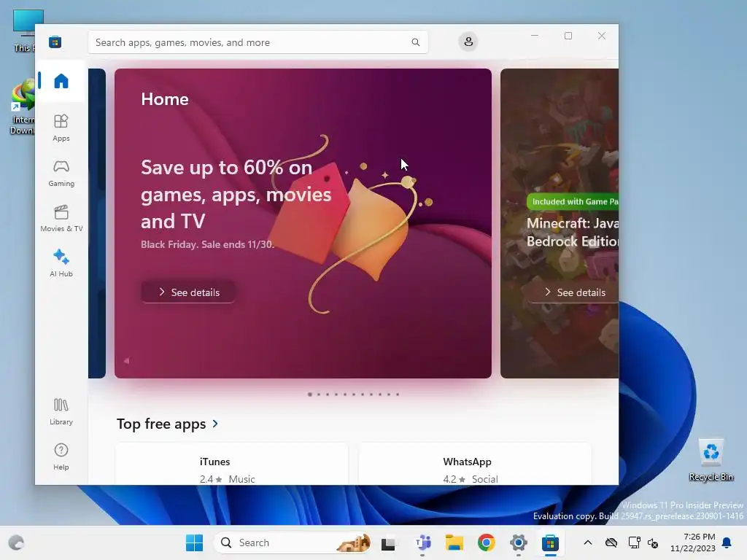Go to Home in the Store sidebar

(61, 81)
